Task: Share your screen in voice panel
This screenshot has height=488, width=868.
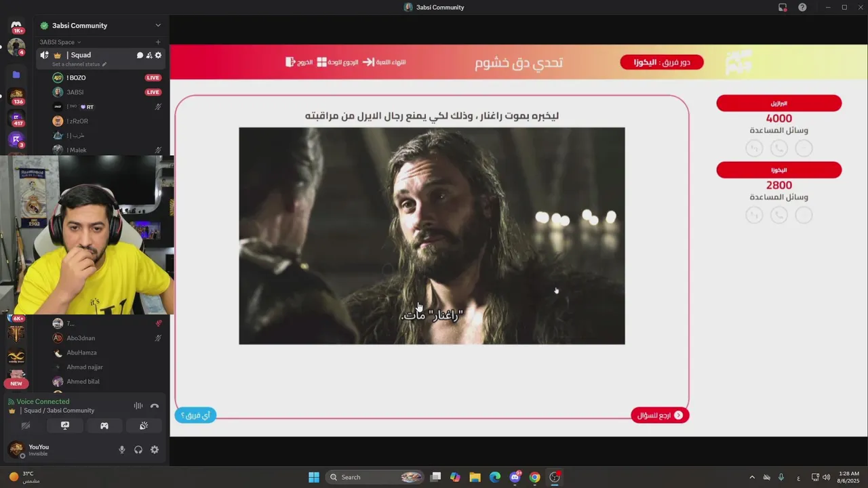Action: (65, 426)
